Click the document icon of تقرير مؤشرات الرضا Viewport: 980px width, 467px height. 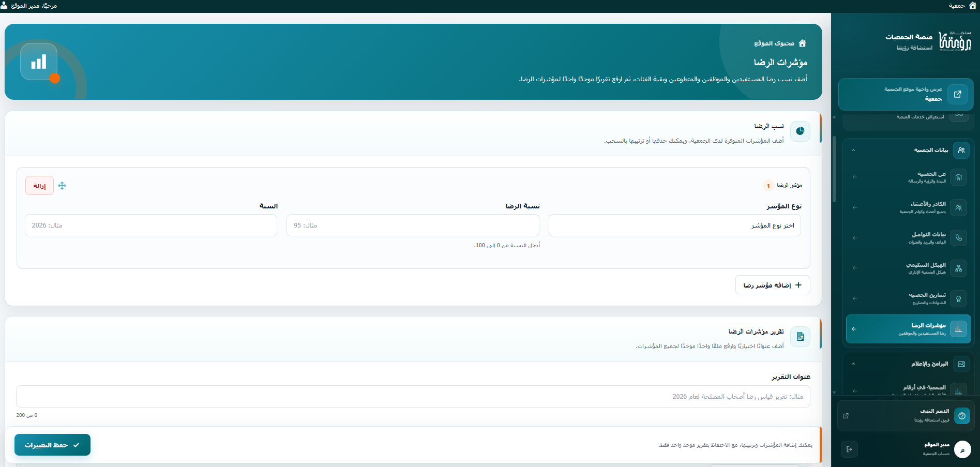coord(800,337)
